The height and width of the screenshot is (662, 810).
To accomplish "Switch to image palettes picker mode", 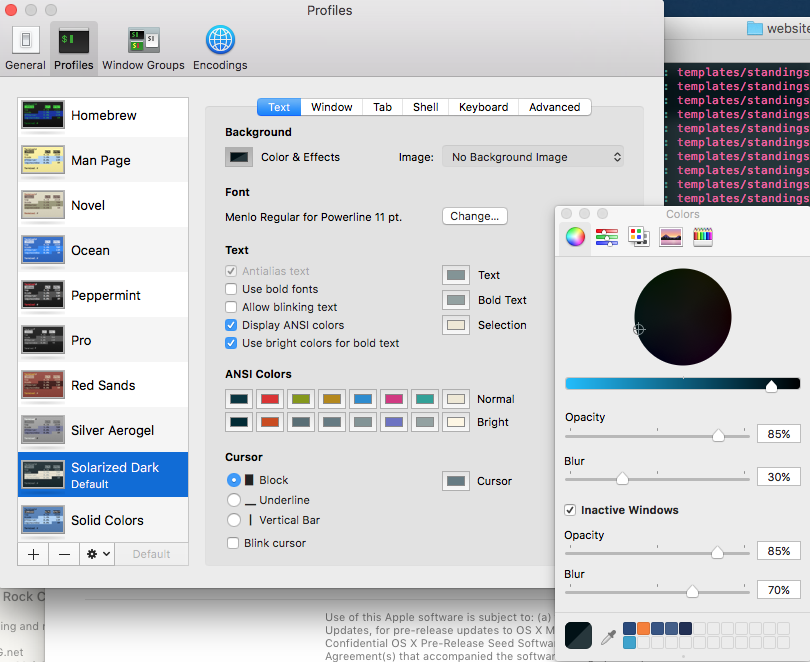I will click(x=671, y=237).
